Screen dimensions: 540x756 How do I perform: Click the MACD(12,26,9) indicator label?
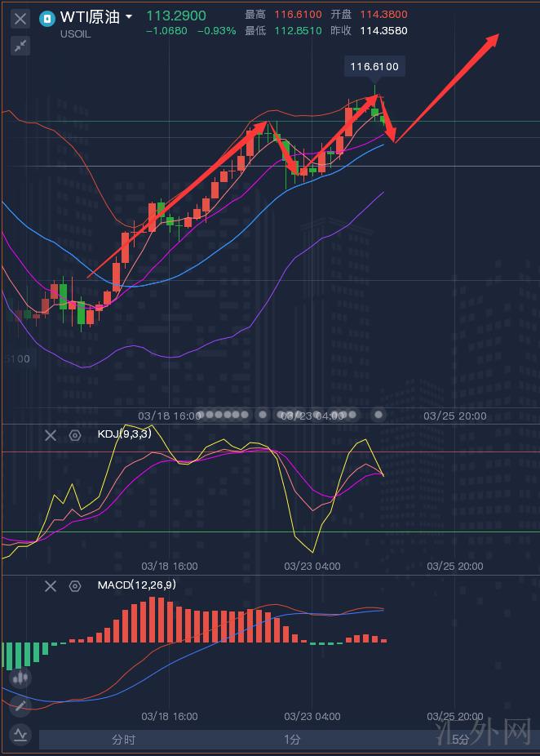click(x=136, y=585)
